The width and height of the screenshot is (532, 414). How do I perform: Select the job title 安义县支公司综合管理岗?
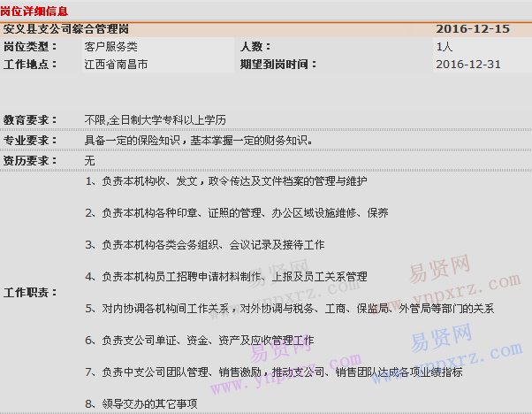(66, 29)
